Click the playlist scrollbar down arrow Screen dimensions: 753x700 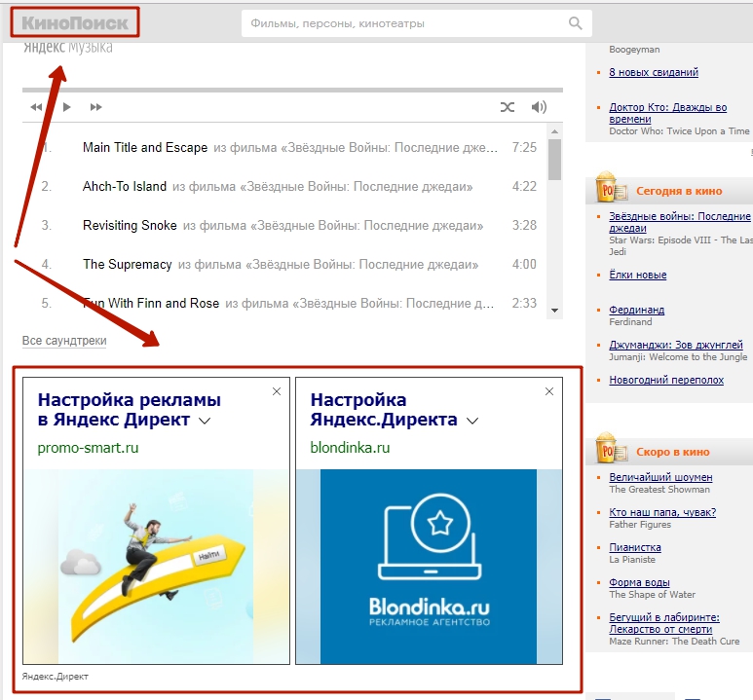(554, 311)
